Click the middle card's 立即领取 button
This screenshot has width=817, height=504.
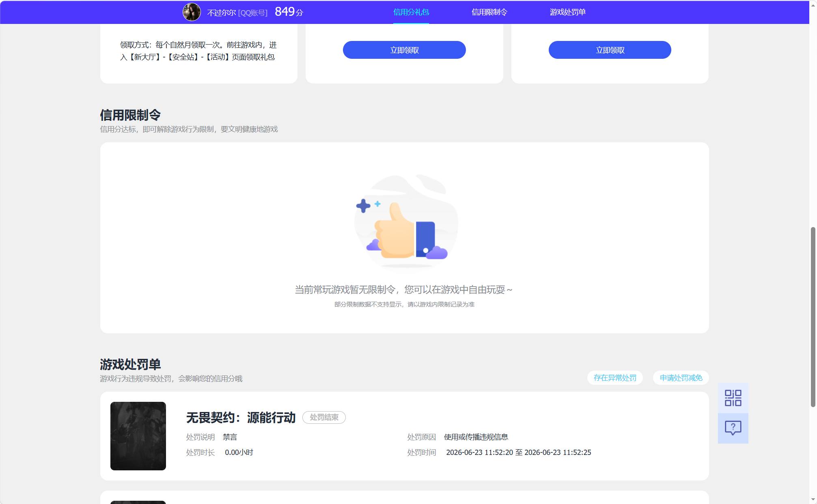coord(404,50)
